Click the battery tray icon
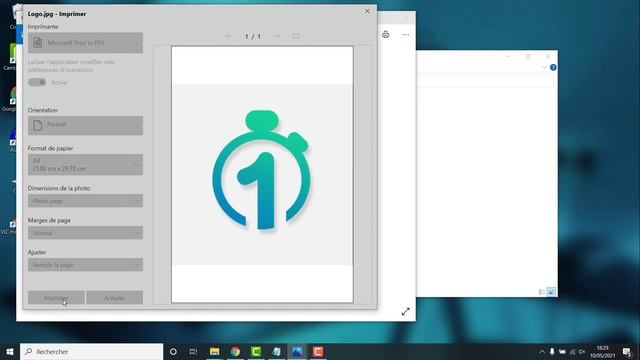 tap(562, 351)
